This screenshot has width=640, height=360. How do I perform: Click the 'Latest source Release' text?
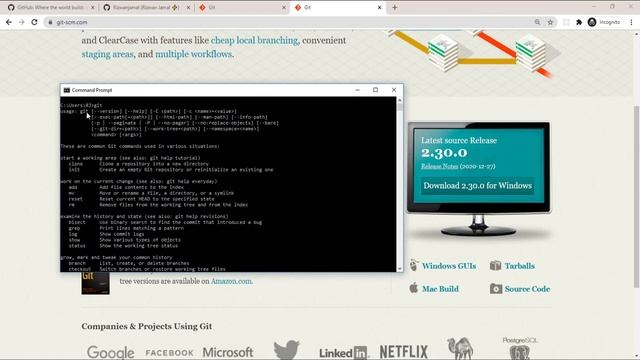459,140
